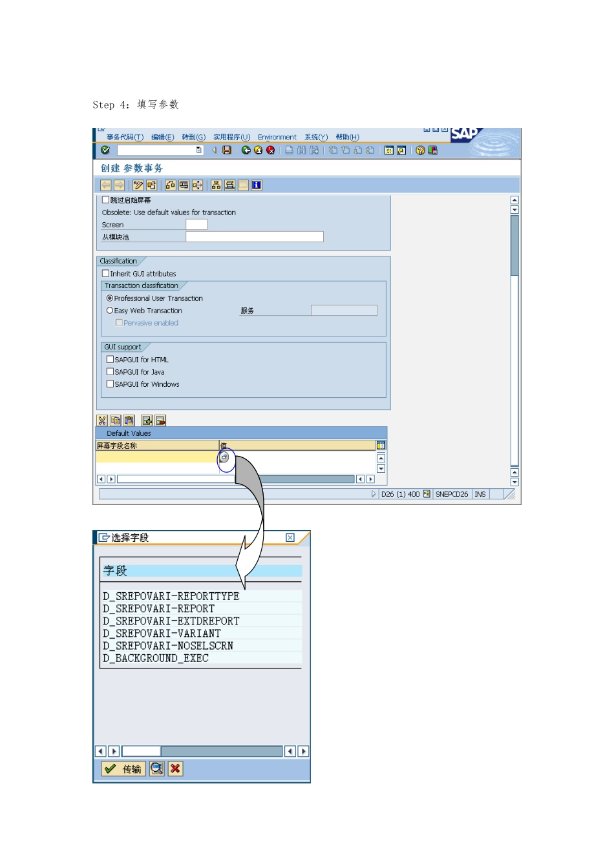Viewport: 614px width, 868px height.
Task: Click the 传输 button in the field dialog
Action: (123, 769)
